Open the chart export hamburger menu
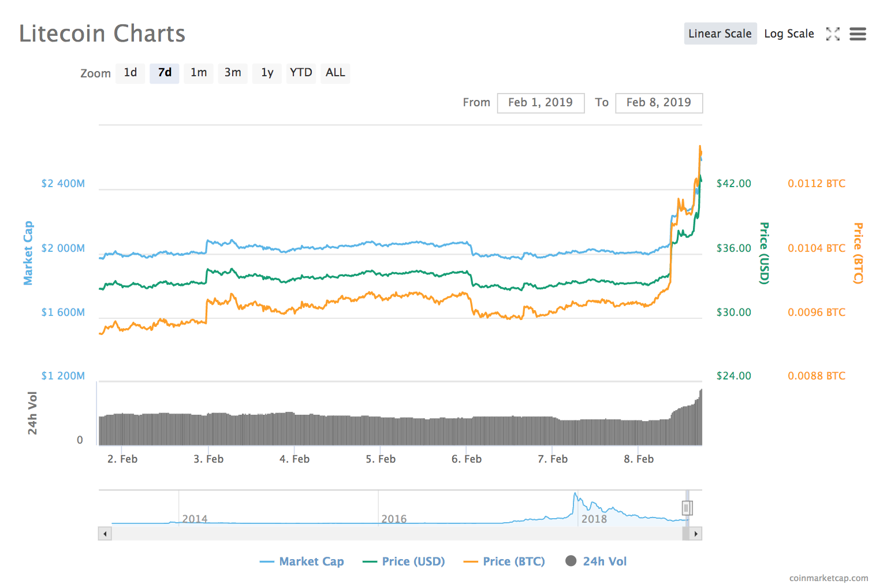 [858, 34]
